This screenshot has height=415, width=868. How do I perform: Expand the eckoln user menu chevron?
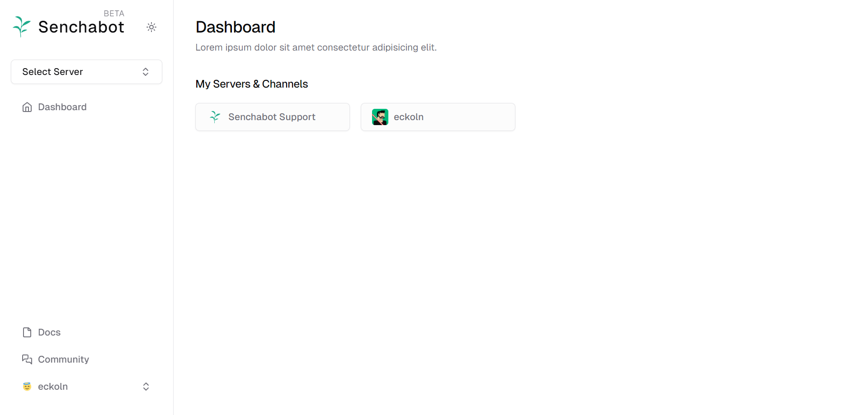pos(146,386)
